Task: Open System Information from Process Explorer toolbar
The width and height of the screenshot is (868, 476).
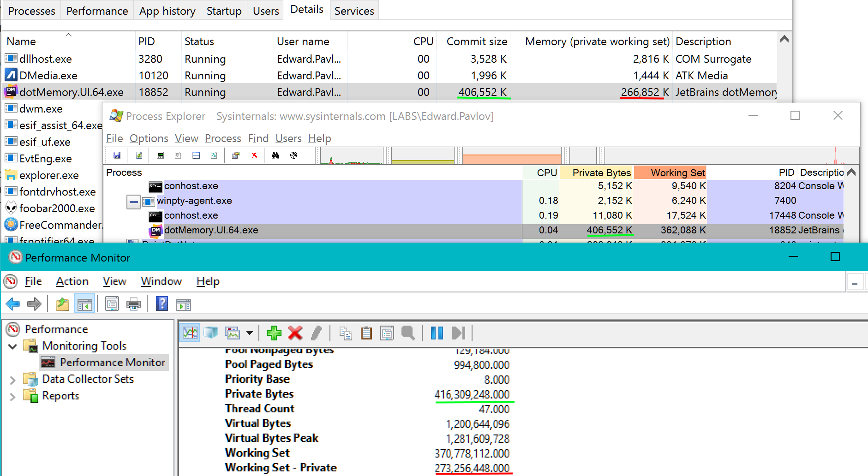Action: tap(161, 155)
